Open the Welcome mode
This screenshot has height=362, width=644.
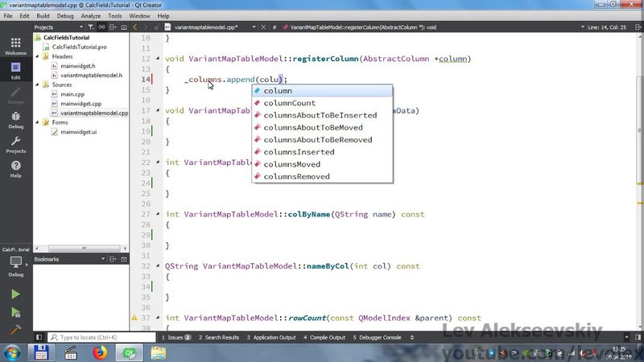click(x=15, y=44)
